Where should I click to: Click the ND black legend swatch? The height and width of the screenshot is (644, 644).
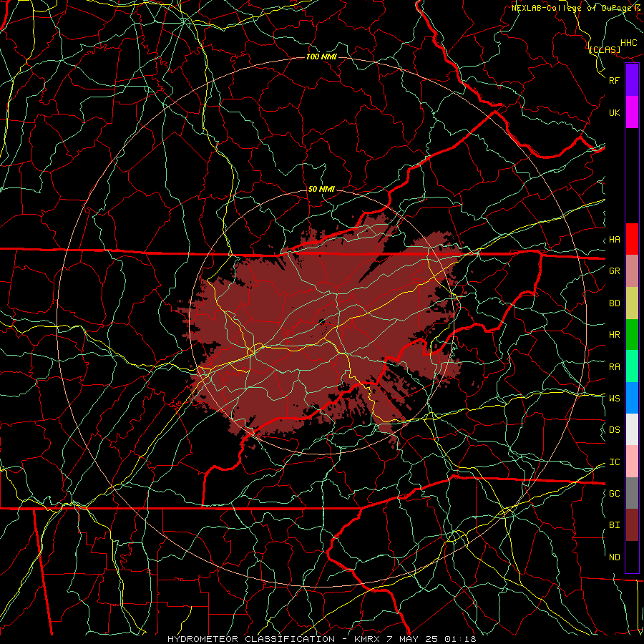click(632, 557)
